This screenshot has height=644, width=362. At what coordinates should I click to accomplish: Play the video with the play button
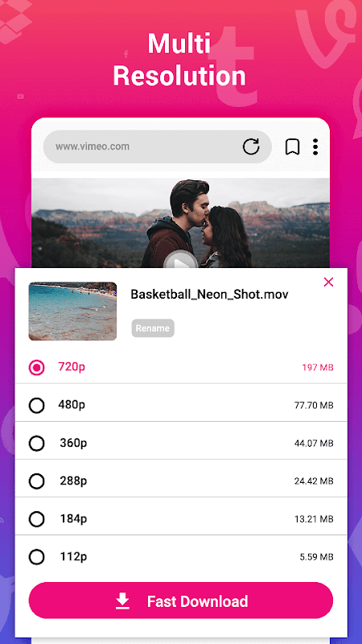tap(180, 259)
